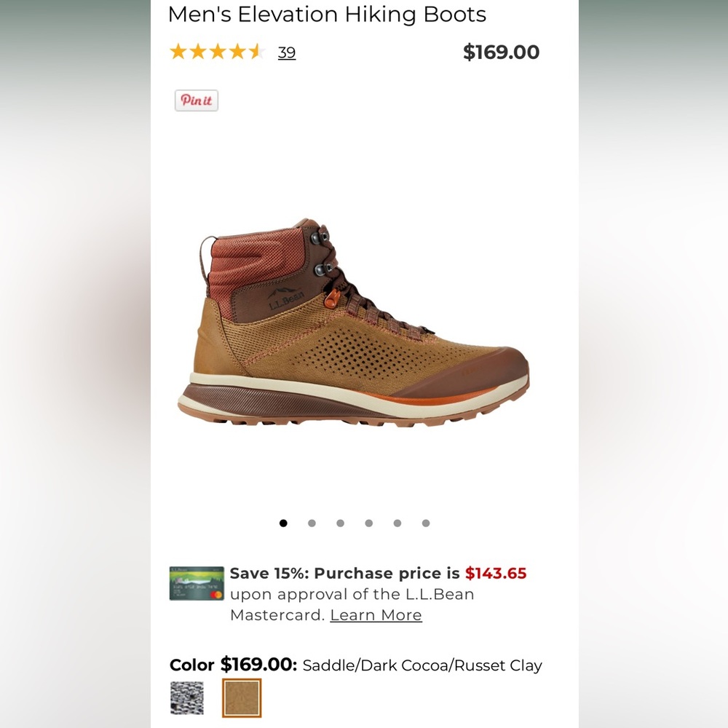Click the second carousel navigation dot
728x728 pixels.
coord(312,523)
